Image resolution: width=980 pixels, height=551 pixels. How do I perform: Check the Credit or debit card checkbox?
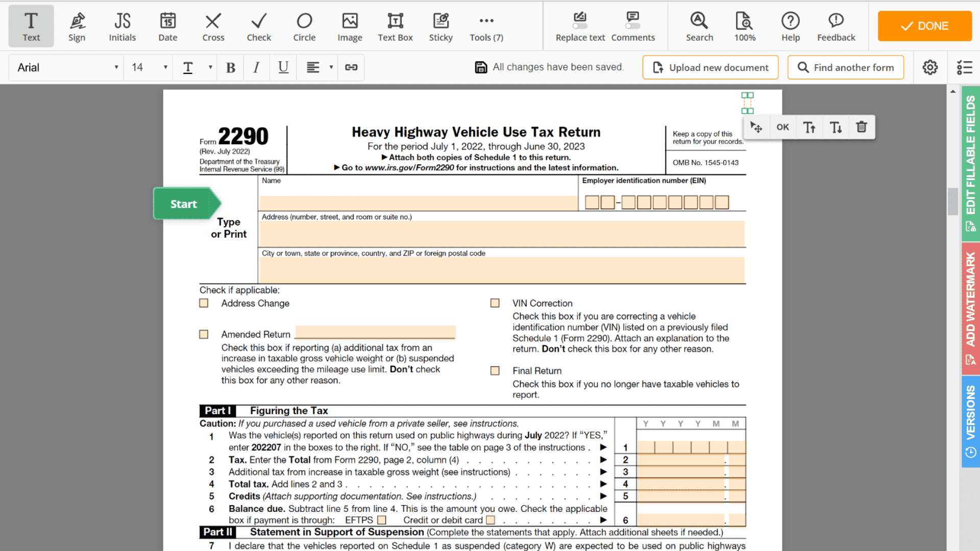click(491, 520)
